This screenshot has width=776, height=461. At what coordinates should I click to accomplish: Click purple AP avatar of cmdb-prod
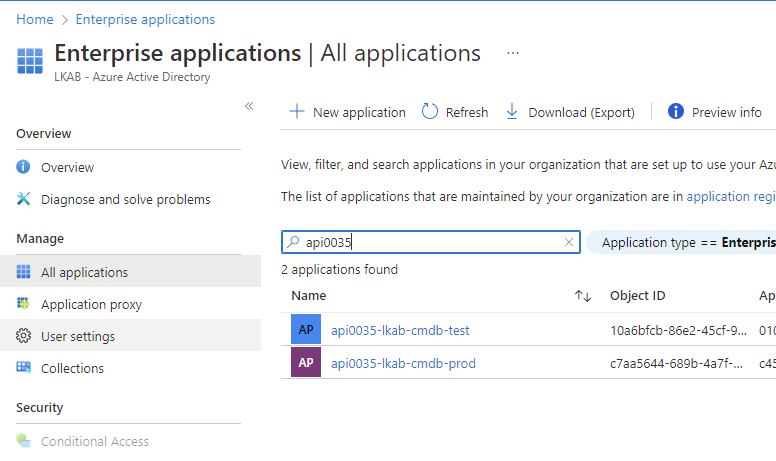point(306,362)
